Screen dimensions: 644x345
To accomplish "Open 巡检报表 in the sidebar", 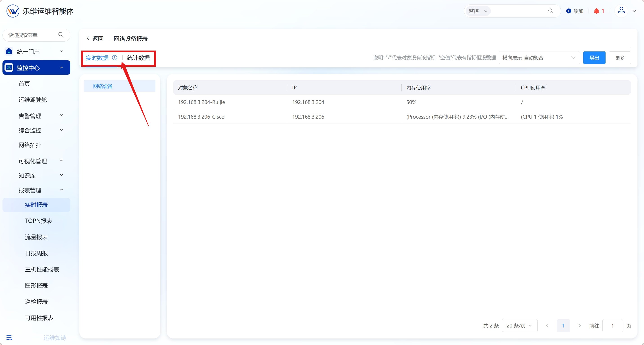I will point(36,302).
